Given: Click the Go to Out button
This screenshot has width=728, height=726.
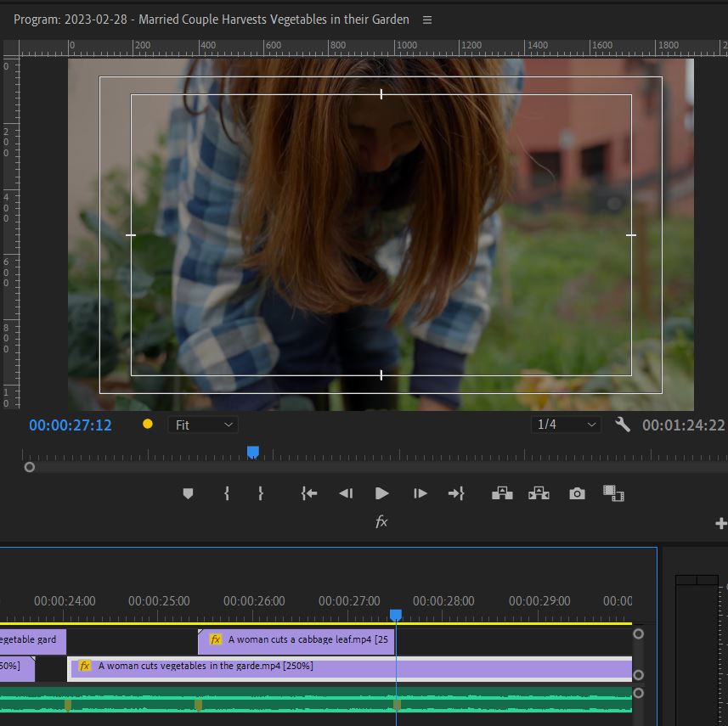Looking at the screenshot, I should pyautogui.click(x=456, y=493).
